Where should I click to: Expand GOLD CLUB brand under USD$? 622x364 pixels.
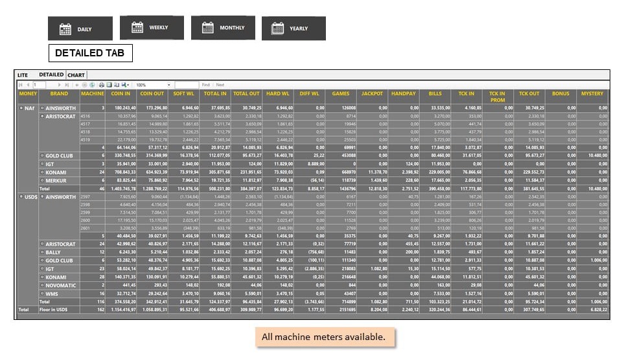point(42,260)
